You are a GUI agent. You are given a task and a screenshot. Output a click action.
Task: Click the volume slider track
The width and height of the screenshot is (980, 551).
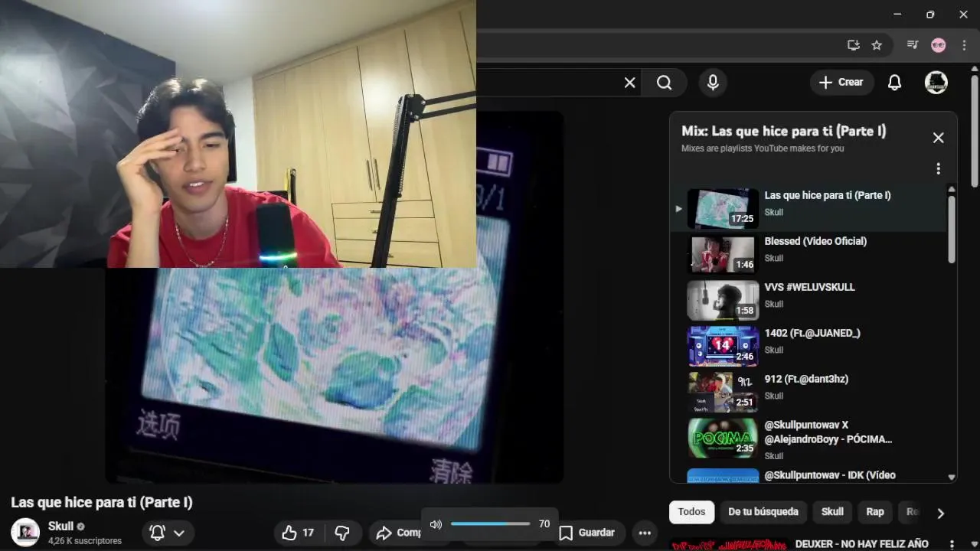coord(490,524)
